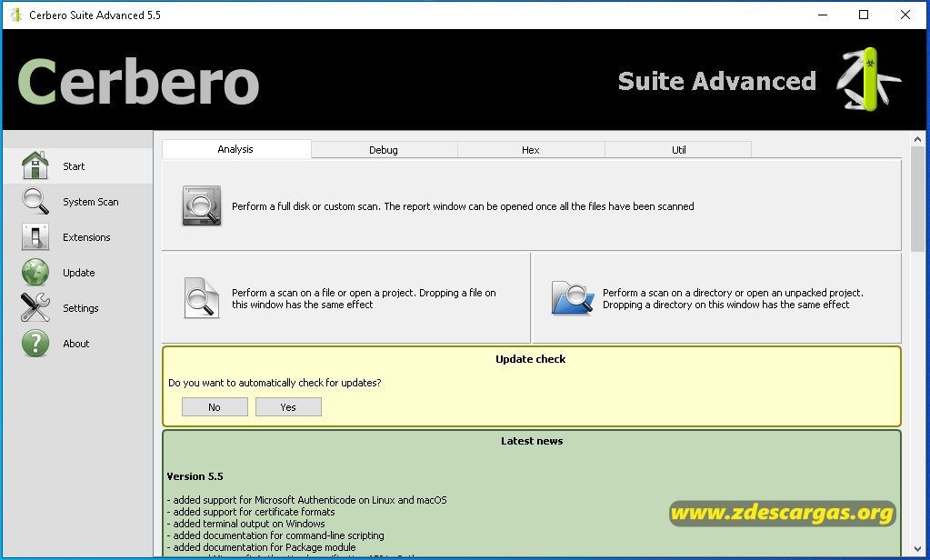Viewport: 930px width, 560px height.
Task: Click the About question mark icon
Action: click(35, 344)
